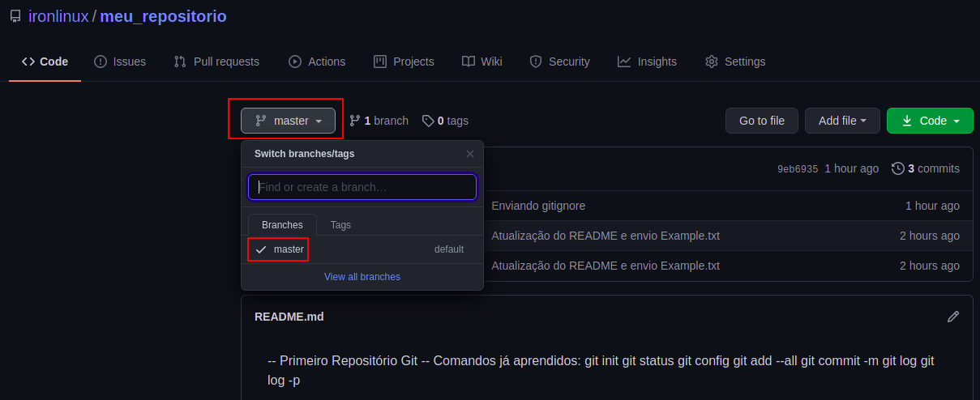980x400 pixels.
Task: Open the Add file dropdown
Action: pyautogui.click(x=842, y=121)
